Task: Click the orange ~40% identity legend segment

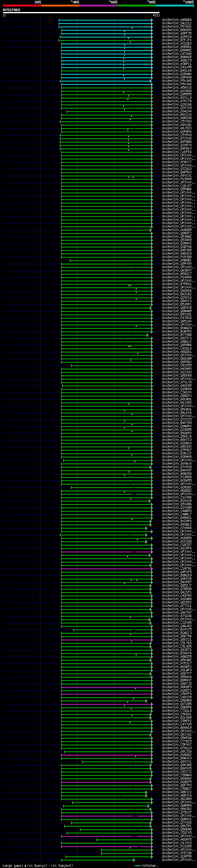Action: (60, 6)
